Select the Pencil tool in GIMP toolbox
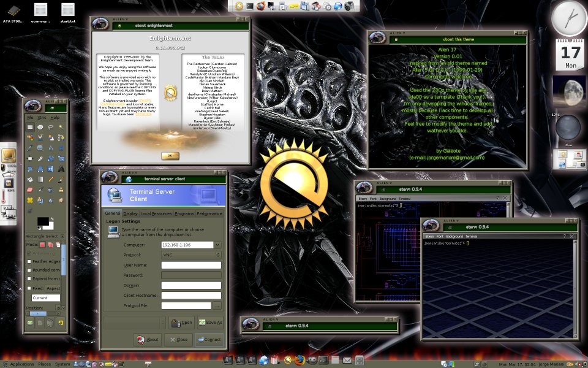 point(51,180)
